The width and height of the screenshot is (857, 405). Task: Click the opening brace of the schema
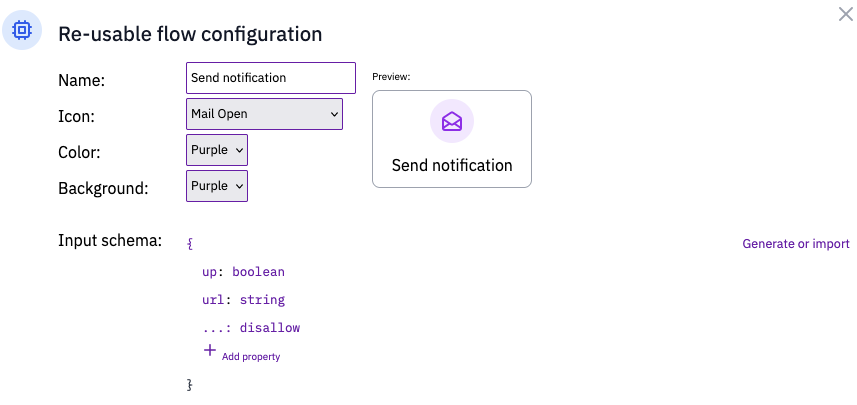pos(190,244)
